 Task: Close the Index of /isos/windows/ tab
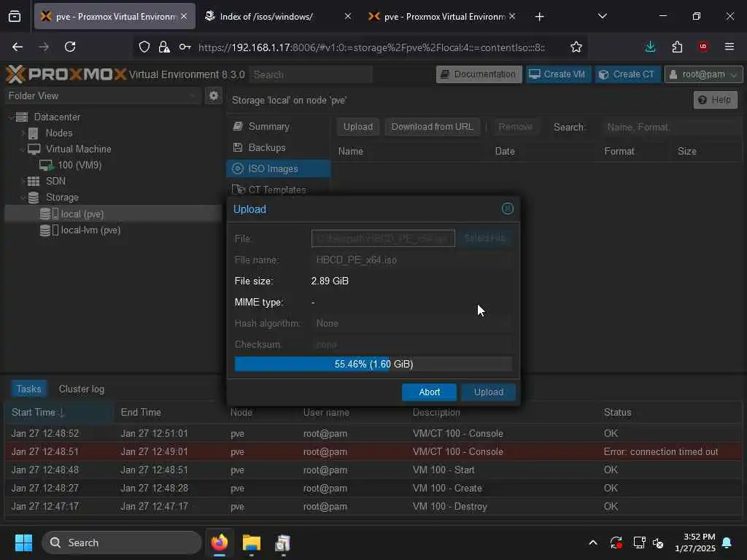(348, 17)
